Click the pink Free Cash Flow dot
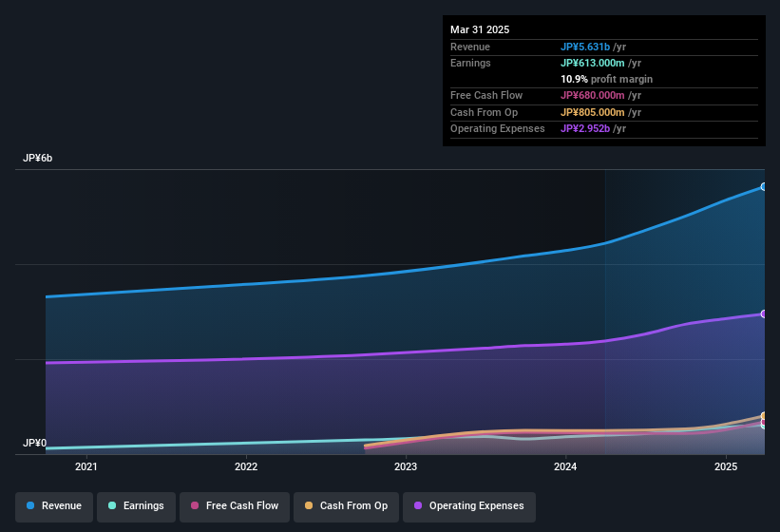This screenshot has height=532, width=780. [195, 505]
